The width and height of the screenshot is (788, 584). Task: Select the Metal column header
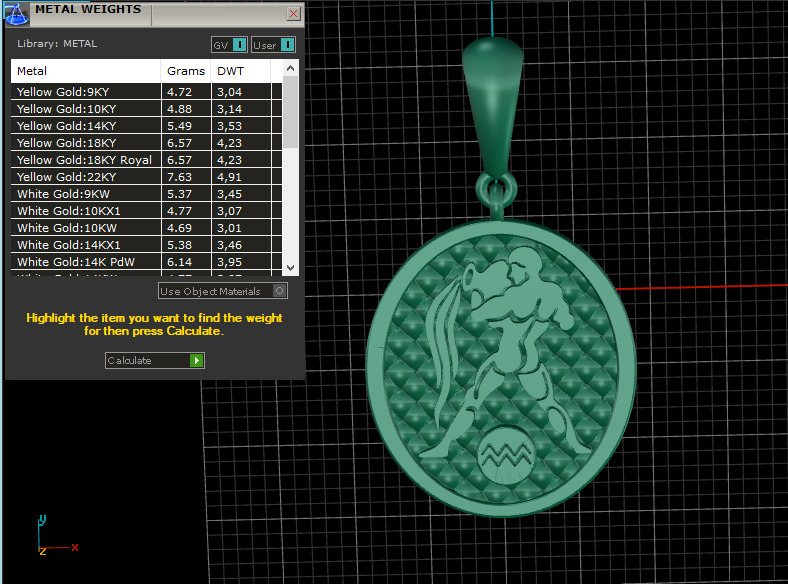pyautogui.click(x=85, y=71)
